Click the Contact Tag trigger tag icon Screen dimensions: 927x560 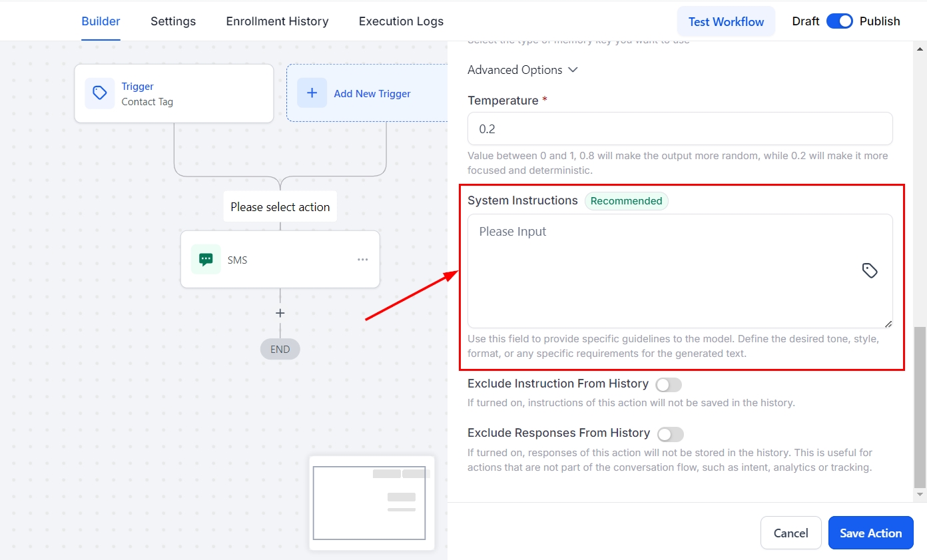[99, 93]
